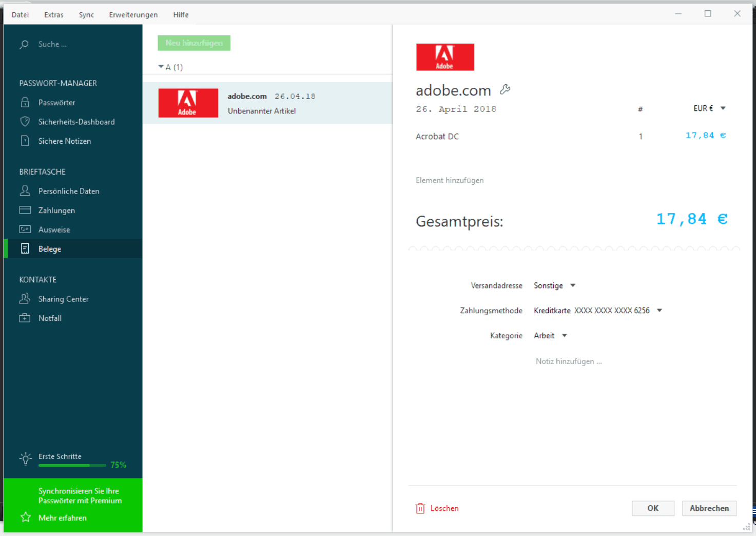The width and height of the screenshot is (756, 536).
Task: Click the Abbrechen button
Action: [709, 508]
